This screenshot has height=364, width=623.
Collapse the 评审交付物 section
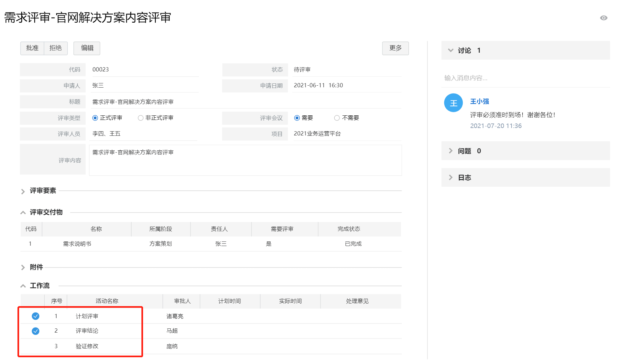[23, 212]
